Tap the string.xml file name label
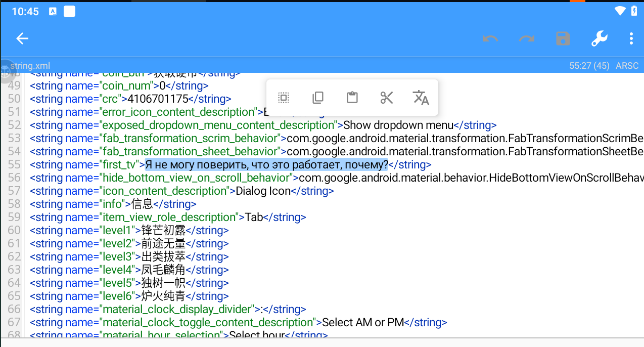This screenshot has height=347, width=644. 30,66
